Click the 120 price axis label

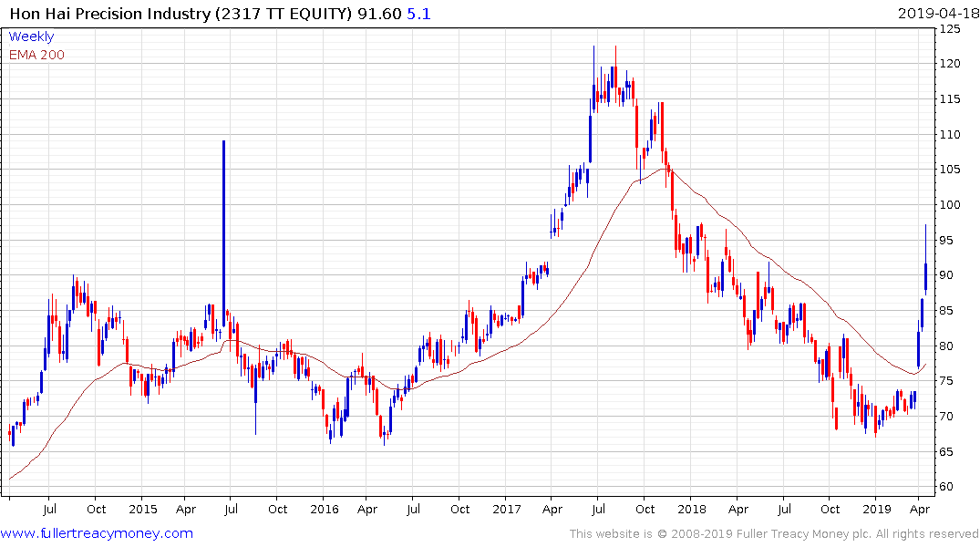click(x=951, y=64)
